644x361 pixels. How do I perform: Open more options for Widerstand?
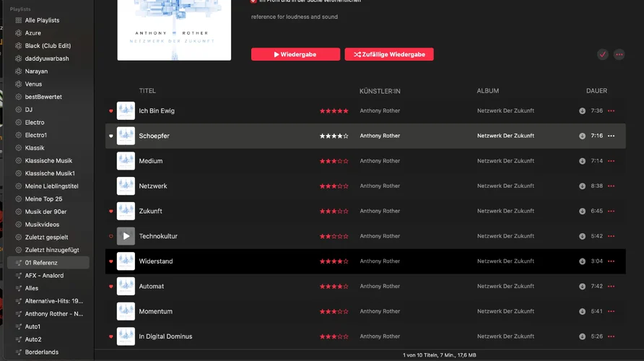click(x=611, y=261)
